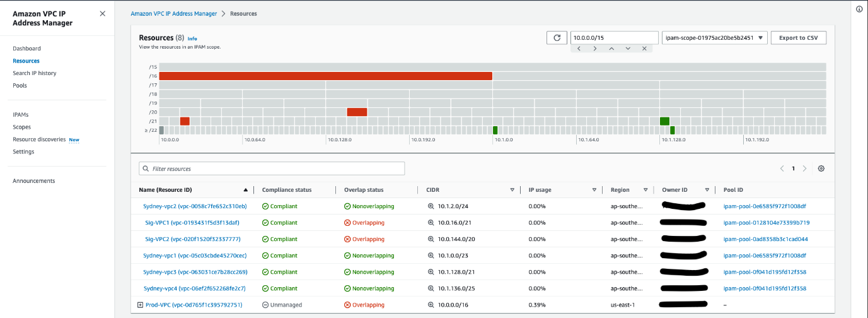Go to next page of resources
Screen dimensions: 868x318
(804, 168)
